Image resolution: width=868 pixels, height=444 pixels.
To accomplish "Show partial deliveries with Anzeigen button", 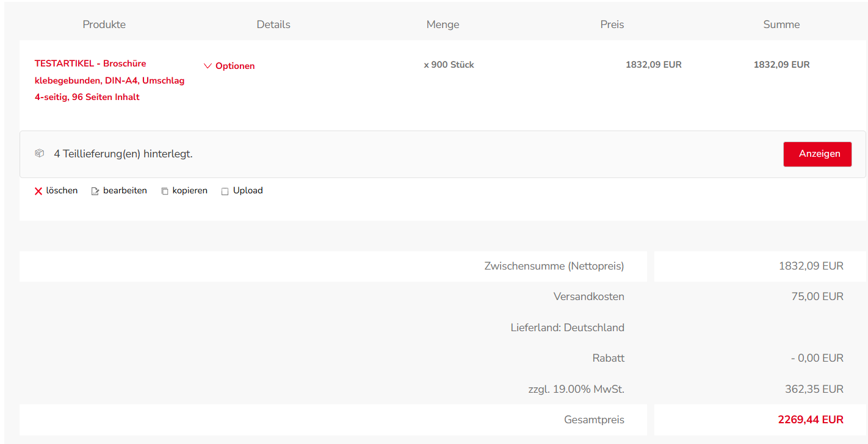I will [x=817, y=154].
